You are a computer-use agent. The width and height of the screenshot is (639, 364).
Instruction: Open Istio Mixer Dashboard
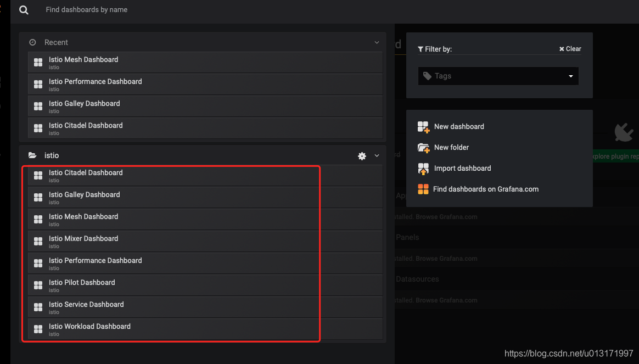[205, 242]
